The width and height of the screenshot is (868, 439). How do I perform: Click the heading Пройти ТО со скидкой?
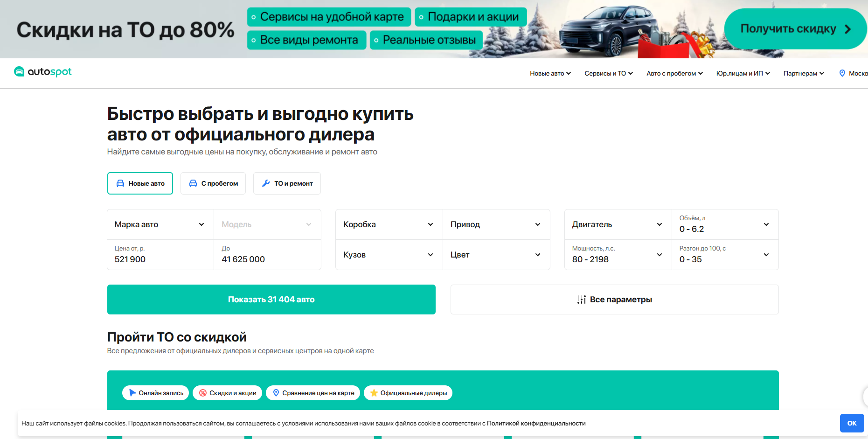coord(177,337)
